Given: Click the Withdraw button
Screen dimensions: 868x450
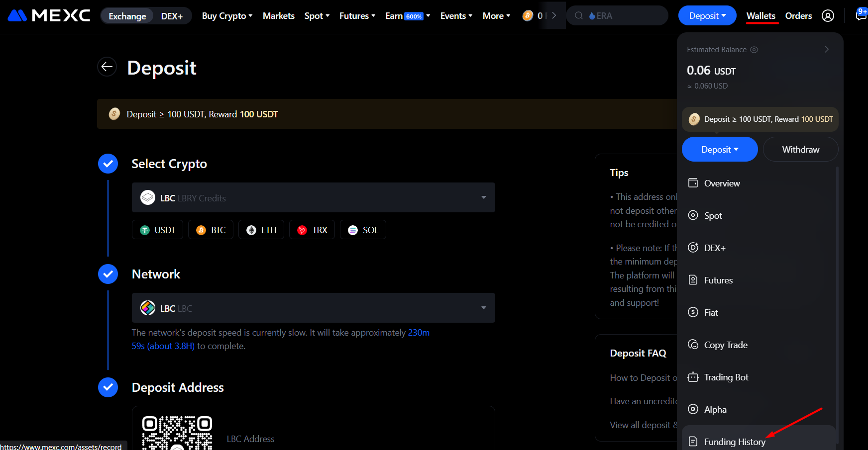Looking at the screenshot, I should (x=800, y=149).
